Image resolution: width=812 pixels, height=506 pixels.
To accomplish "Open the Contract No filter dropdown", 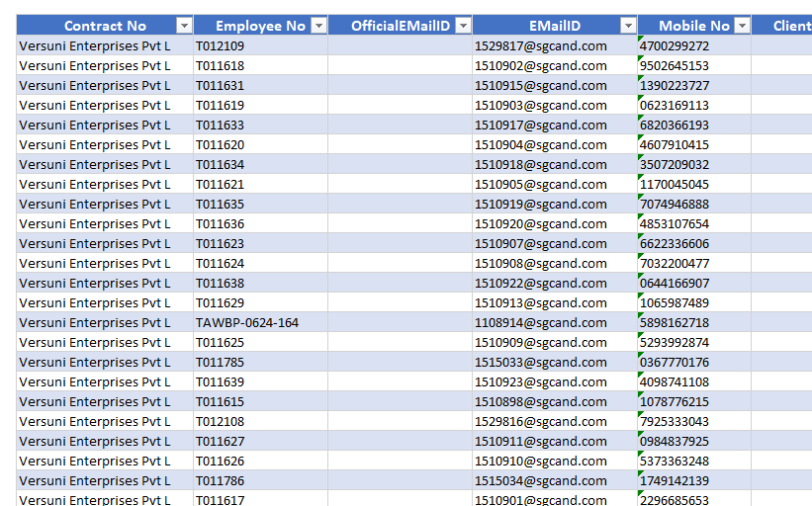I will 184,26.
